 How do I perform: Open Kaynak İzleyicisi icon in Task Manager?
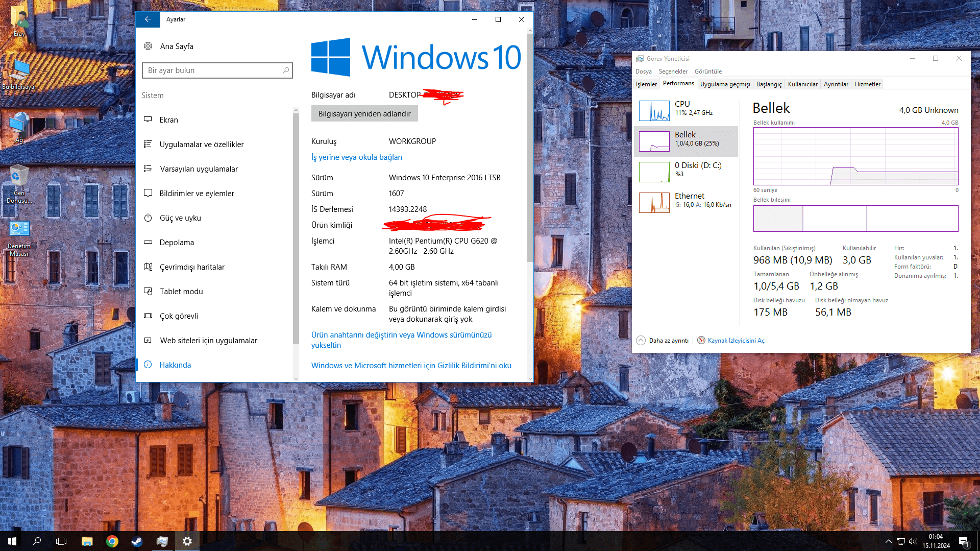coord(701,340)
